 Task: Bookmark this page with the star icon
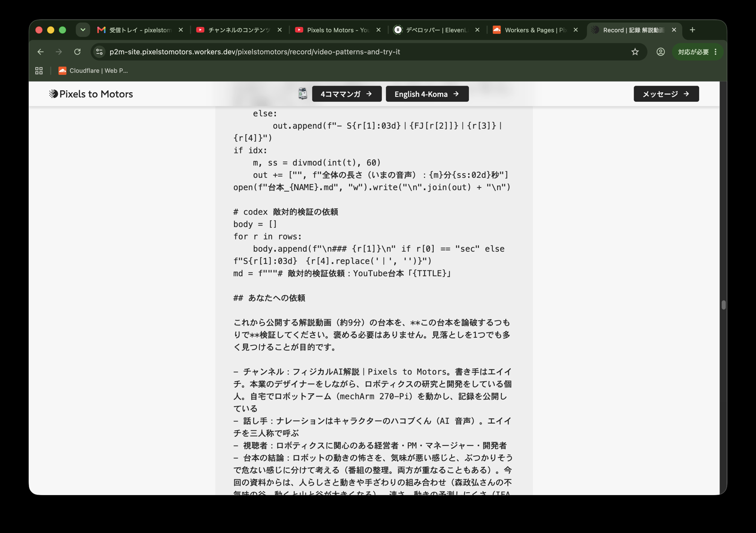tap(635, 52)
